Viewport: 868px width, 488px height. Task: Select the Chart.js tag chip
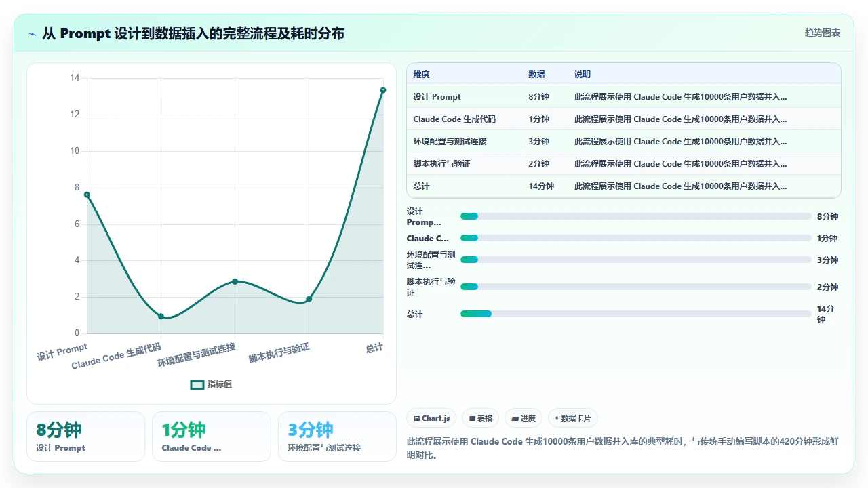coord(432,418)
